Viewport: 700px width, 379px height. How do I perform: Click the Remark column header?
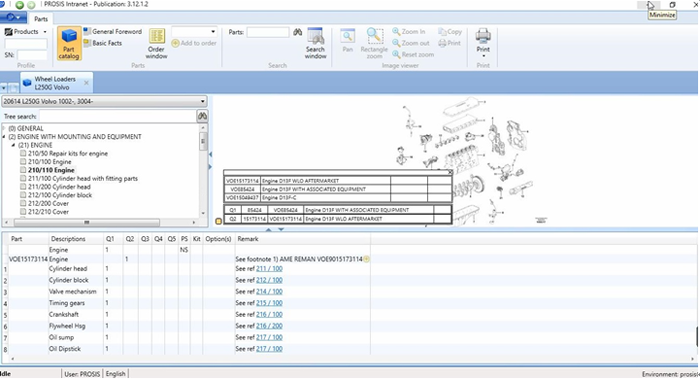point(248,239)
